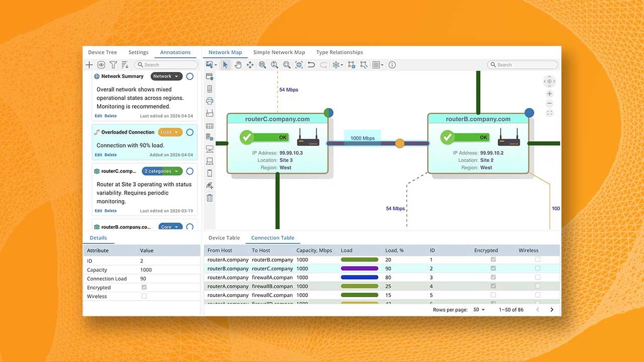Click the zoom to area magnifier icon

point(286,65)
